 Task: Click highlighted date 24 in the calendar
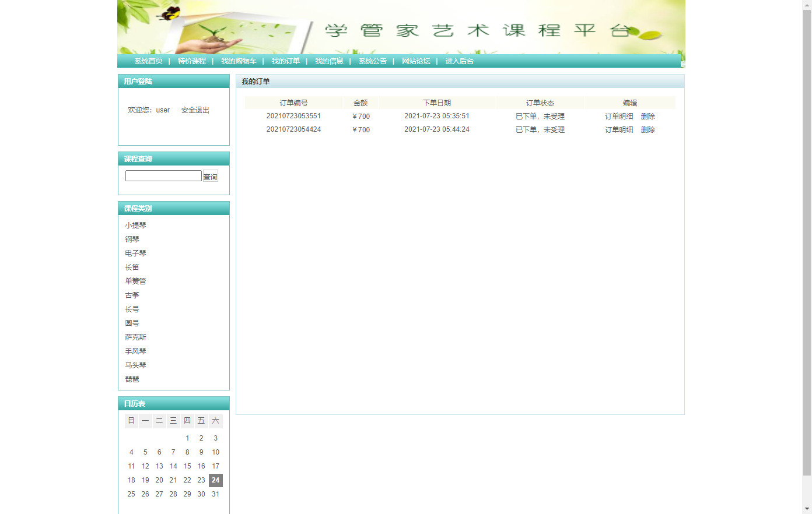[215, 480]
